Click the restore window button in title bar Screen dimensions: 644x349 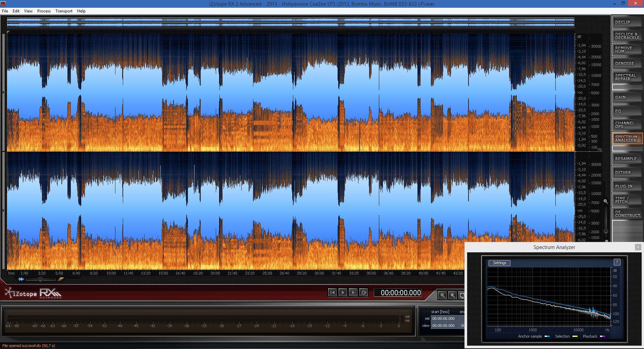click(x=623, y=4)
